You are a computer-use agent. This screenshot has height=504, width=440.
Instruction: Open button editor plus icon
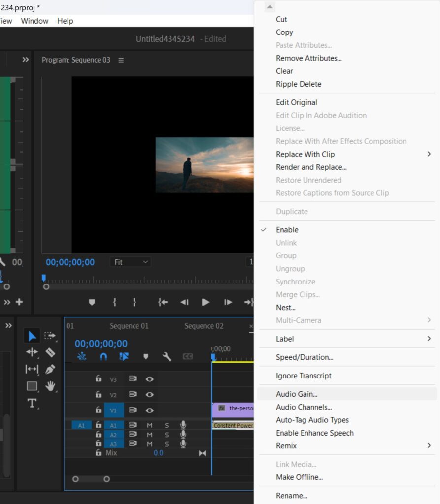19,302
